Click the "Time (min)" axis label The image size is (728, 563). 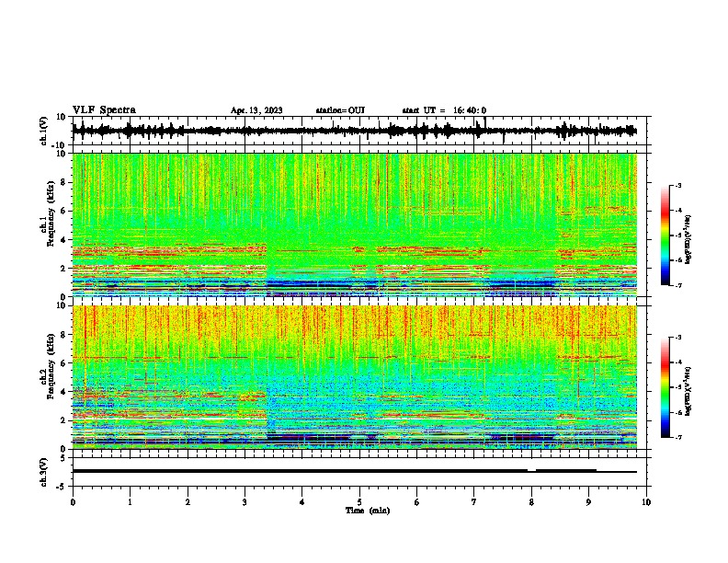pos(368,511)
